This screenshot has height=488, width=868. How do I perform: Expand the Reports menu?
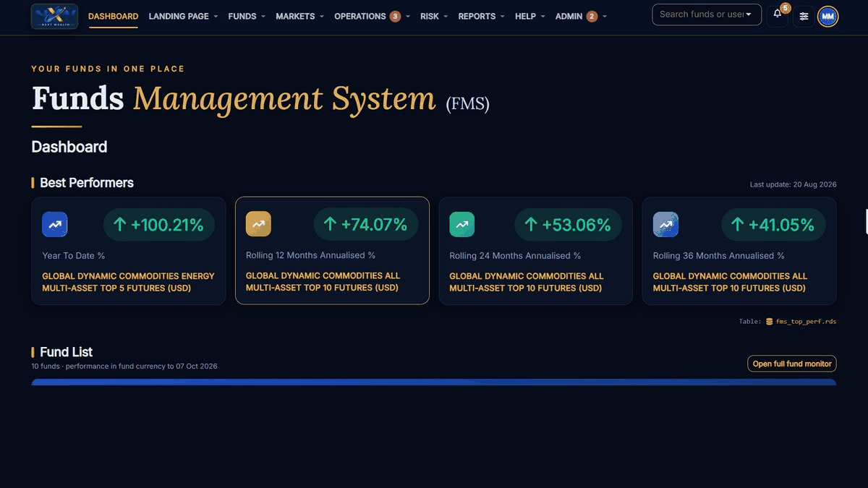coord(482,16)
